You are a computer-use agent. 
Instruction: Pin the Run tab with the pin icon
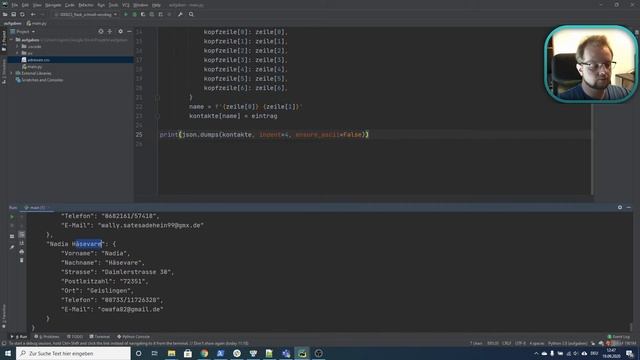click(12, 247)
